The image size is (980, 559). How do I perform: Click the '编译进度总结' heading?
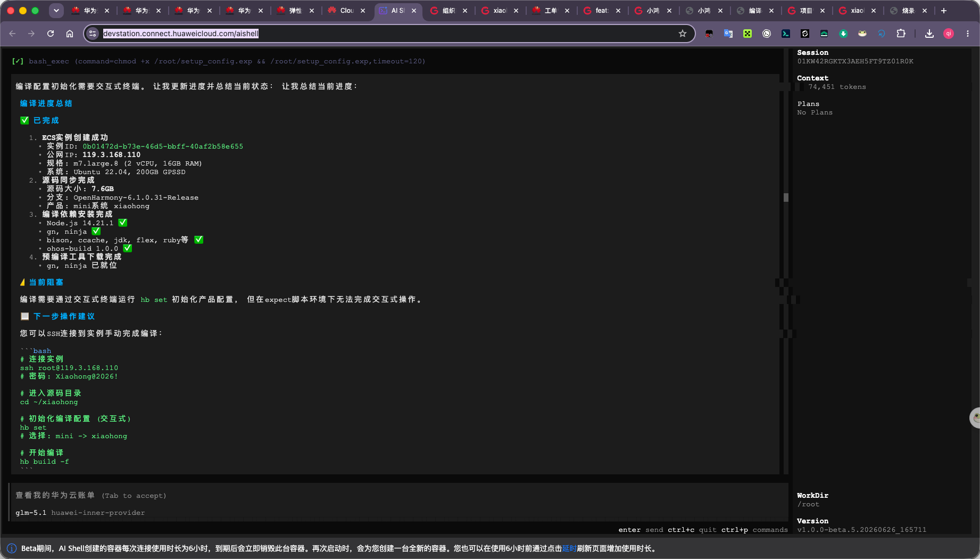coord(46,103)
